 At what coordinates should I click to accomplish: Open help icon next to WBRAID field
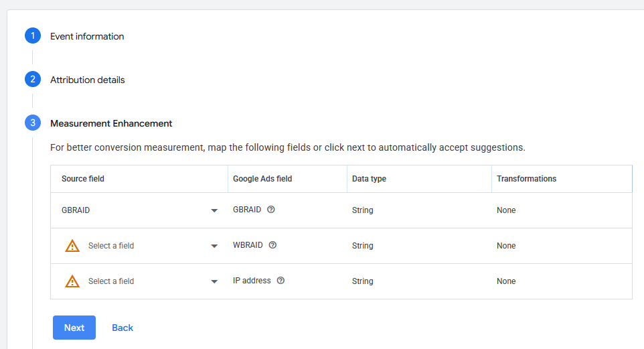(x=272, y=245)
